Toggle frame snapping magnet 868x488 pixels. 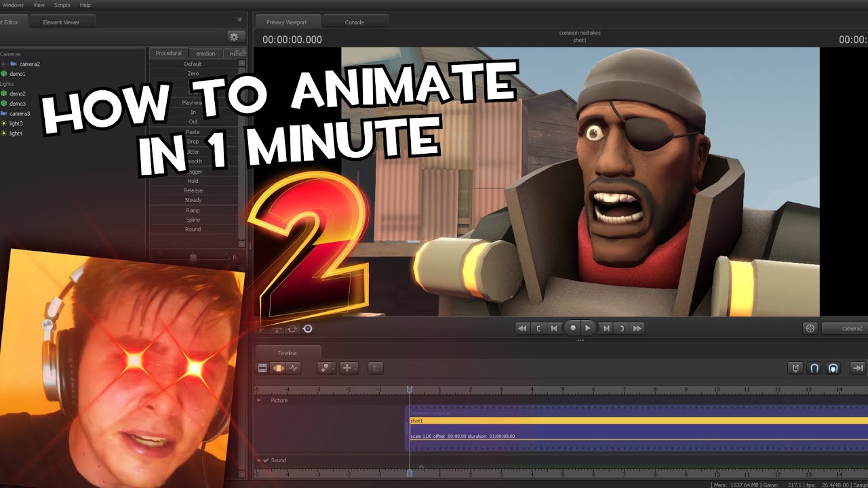[815, 368]
